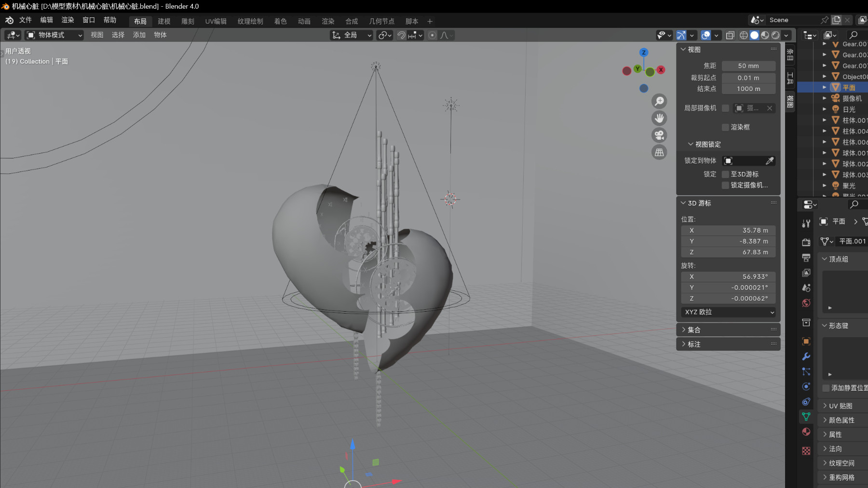868x488 pixels.
Task: Click the zoom magnifier viewport icon
Action: coord(659,101)
